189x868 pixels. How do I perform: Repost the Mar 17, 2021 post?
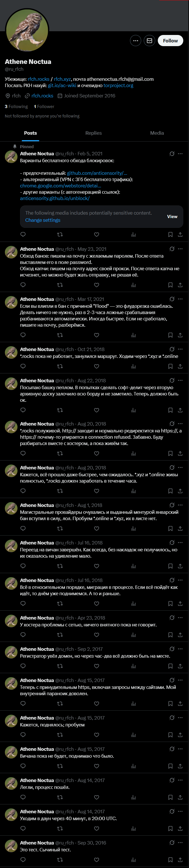[60, 335]
